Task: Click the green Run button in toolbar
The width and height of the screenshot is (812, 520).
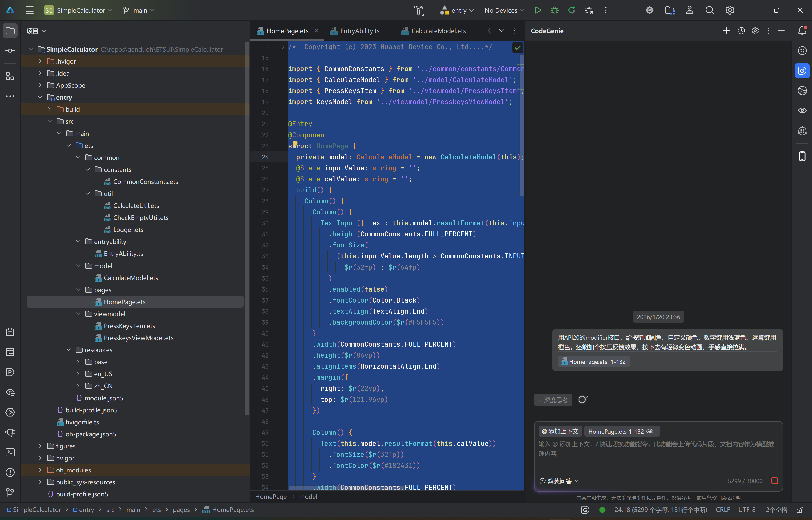Action: (537, 10)
